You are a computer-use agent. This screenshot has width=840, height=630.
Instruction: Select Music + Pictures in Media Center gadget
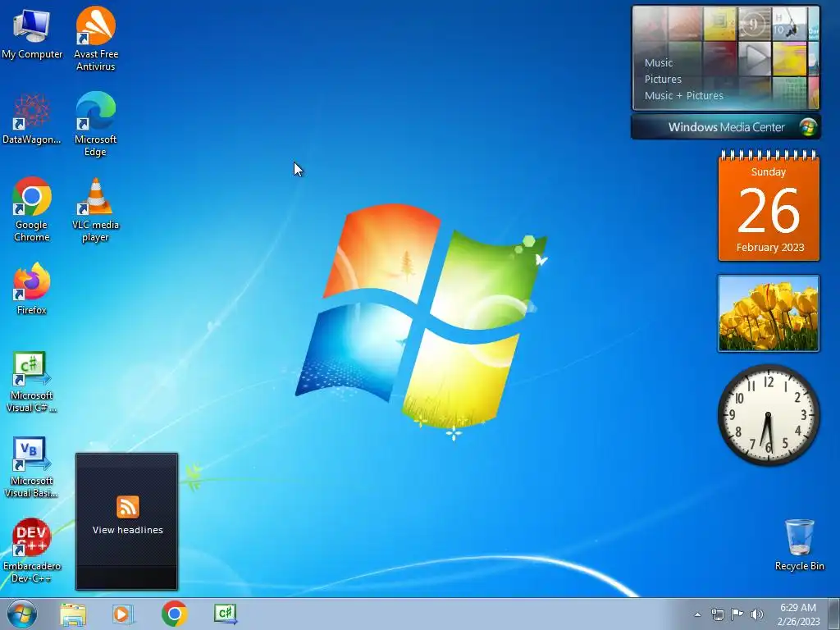click(x=684, y=96)
